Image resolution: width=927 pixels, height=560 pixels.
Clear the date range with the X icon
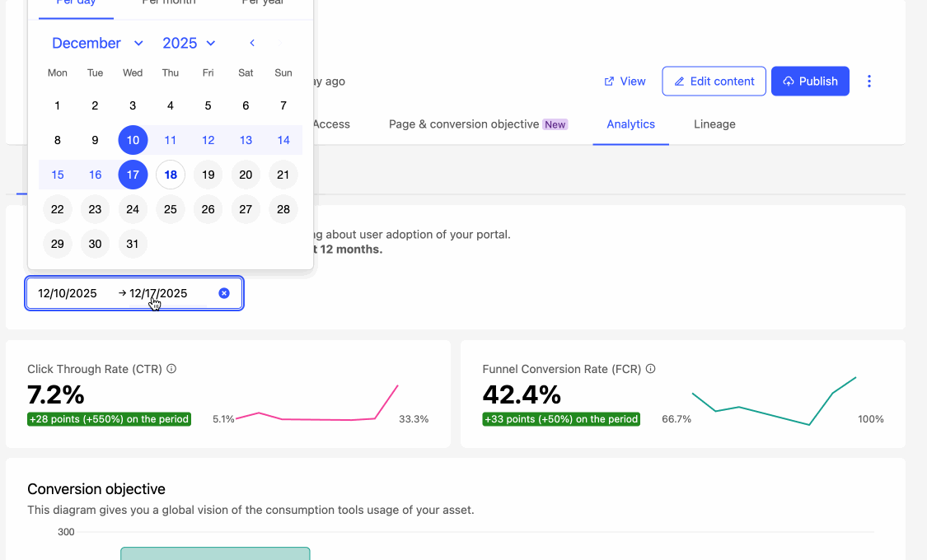pos(224,293)
